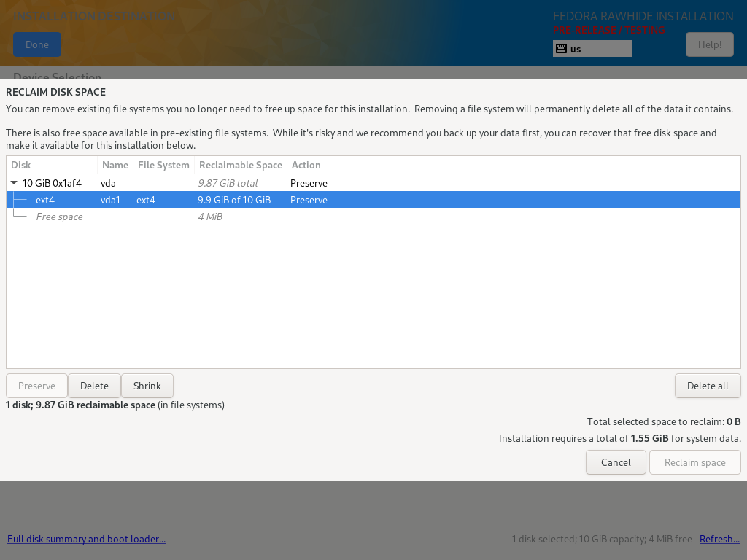
Task: Click the Installation requires 1.55 GiB text
Action: [620, 438]
